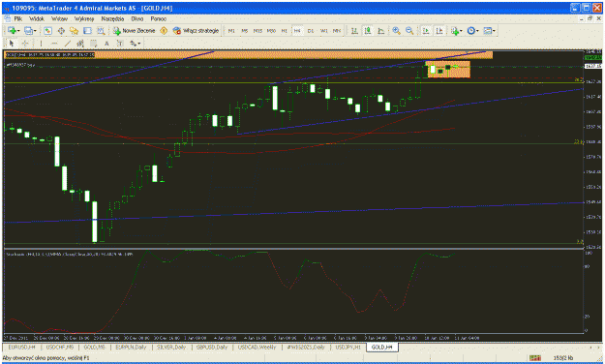This screenshot has height=364, width=605.
Task: Switch to the USDJPY,H1 chart tab
Action: pyautogui.click(x=348, y=348)
